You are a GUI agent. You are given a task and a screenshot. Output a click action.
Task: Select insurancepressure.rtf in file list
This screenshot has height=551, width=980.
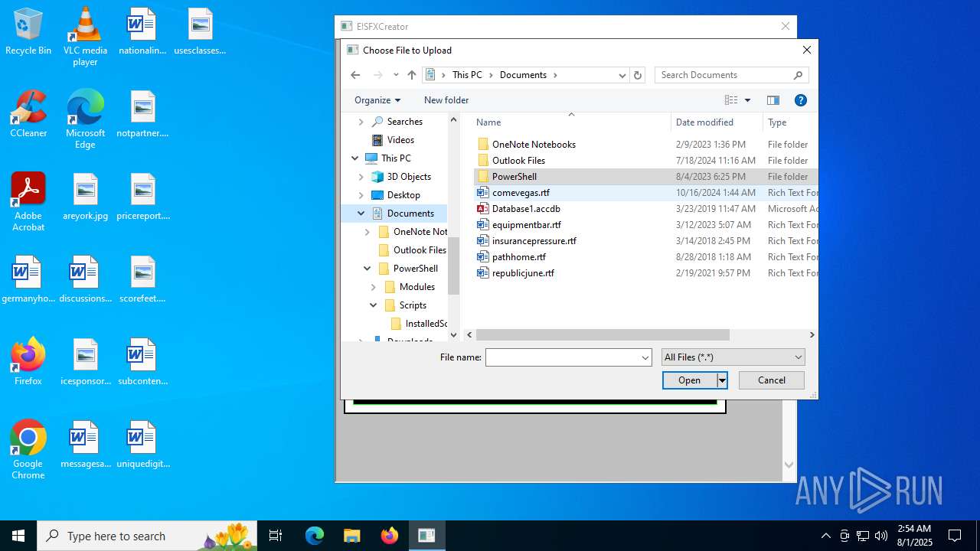click(x=534, y=241)
